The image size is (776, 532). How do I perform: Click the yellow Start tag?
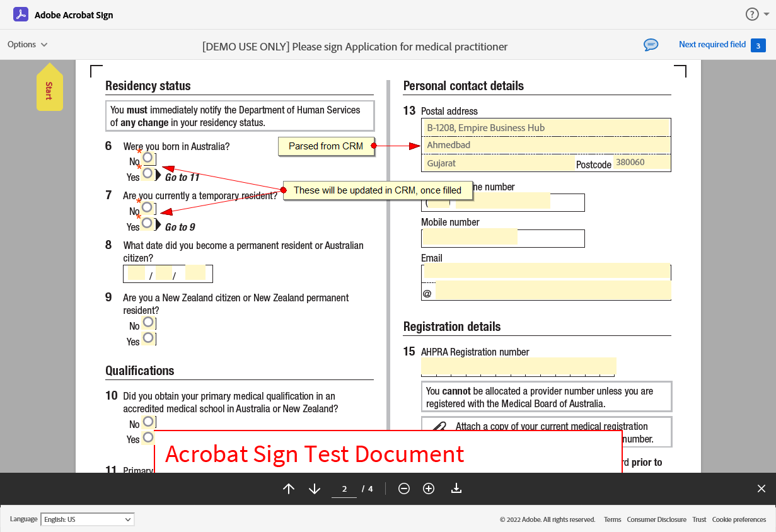(x=49, y=88)
